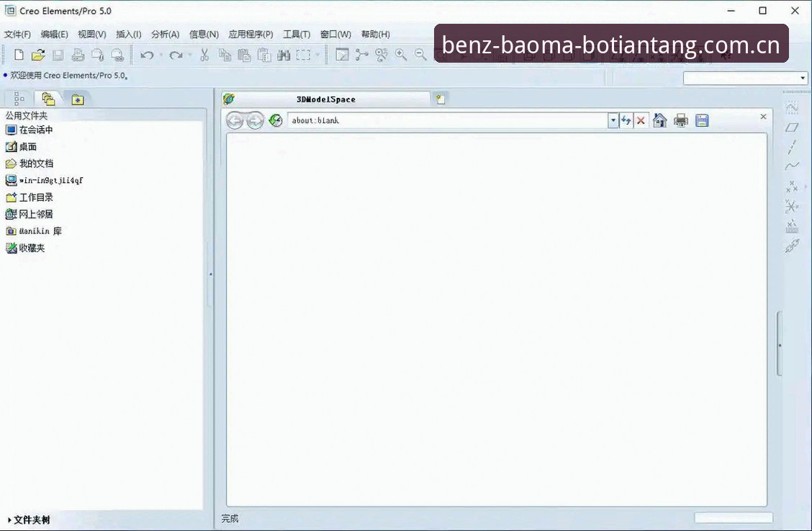Create a new file with the blank page icon

(19, 55)
